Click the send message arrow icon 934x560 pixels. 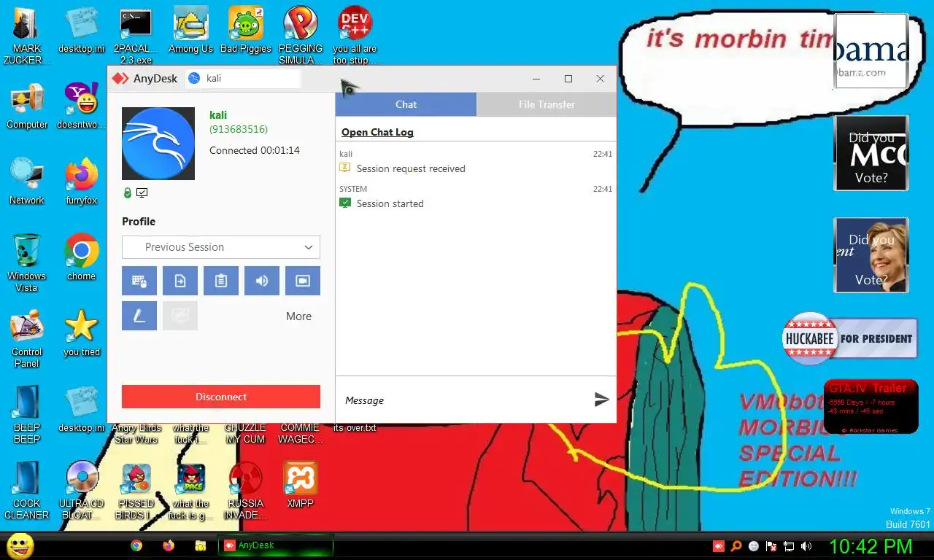tap(601, 400)
